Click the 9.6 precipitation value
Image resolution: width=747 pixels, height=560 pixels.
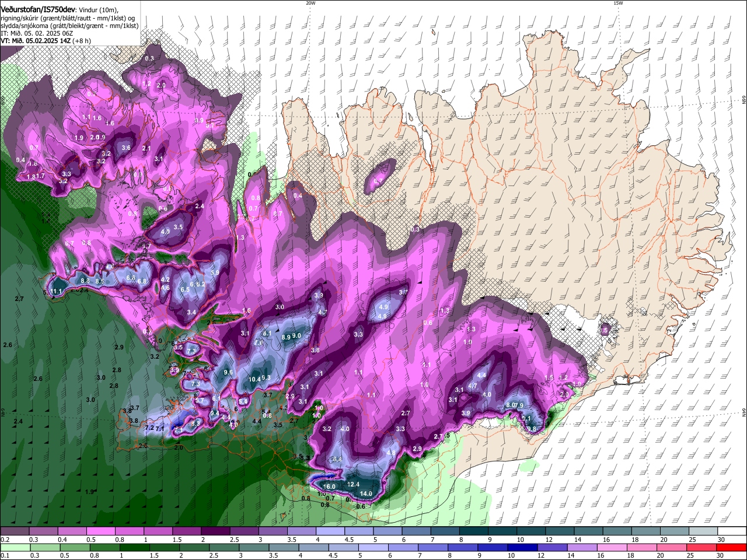pos(228,372)
